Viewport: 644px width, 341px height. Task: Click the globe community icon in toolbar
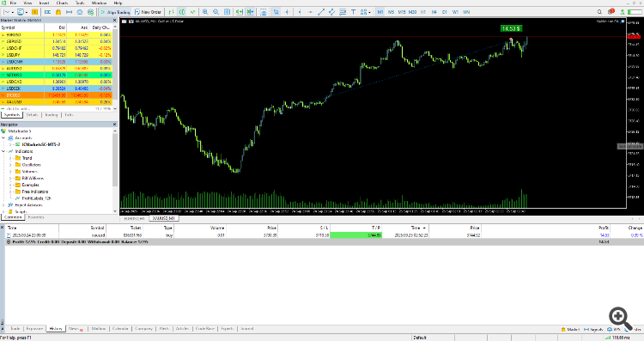90,12
